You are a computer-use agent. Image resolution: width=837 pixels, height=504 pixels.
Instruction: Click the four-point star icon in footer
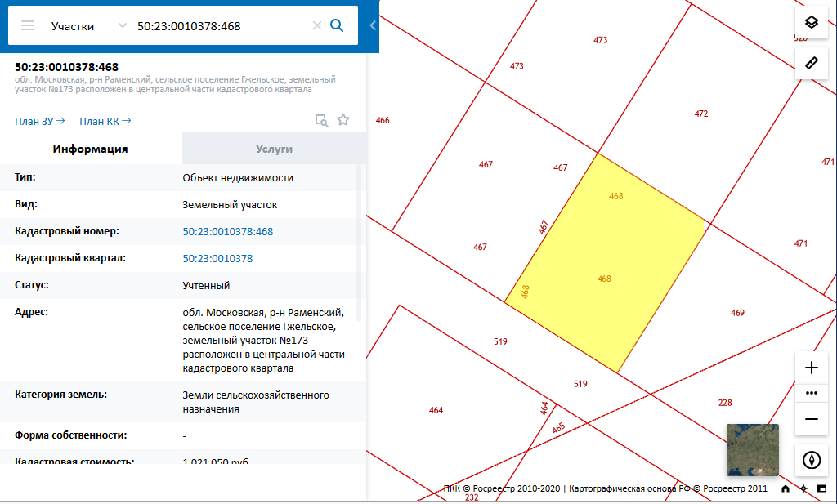point(803,488)
